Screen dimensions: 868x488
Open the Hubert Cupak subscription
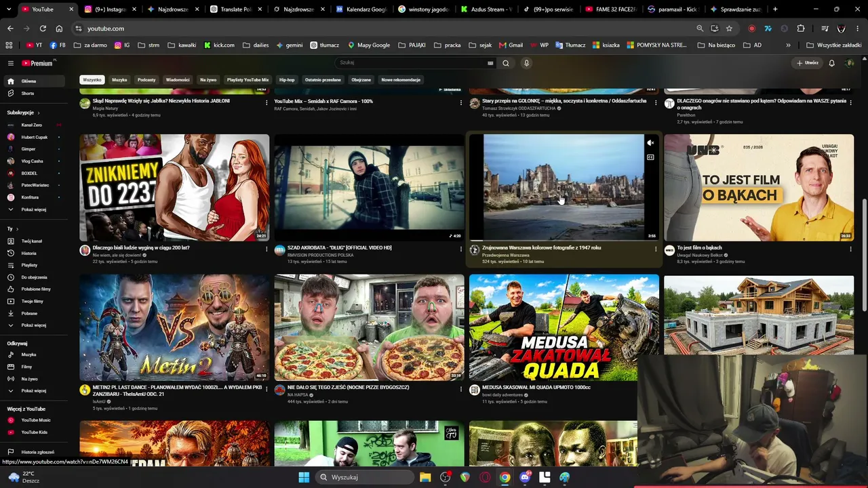(x=33, y=138)
